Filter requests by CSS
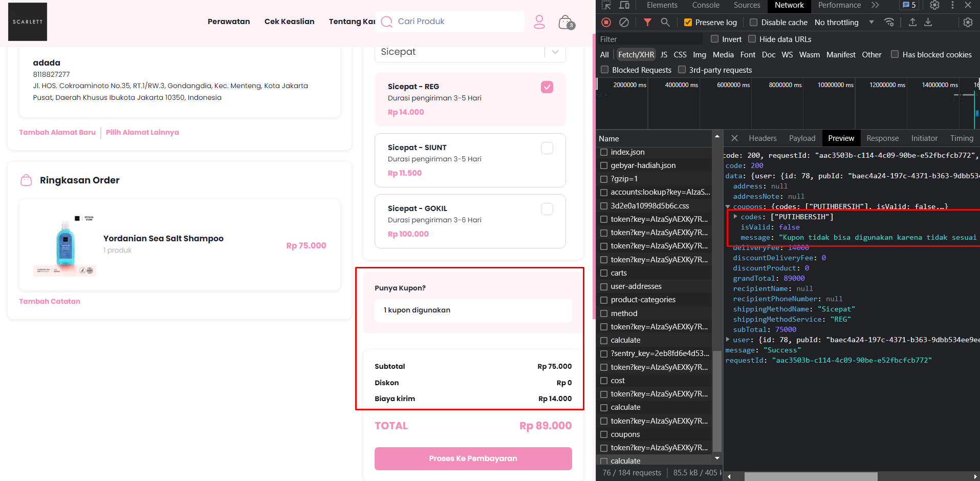The image size is (980, 481). click(x=680, y=54)
